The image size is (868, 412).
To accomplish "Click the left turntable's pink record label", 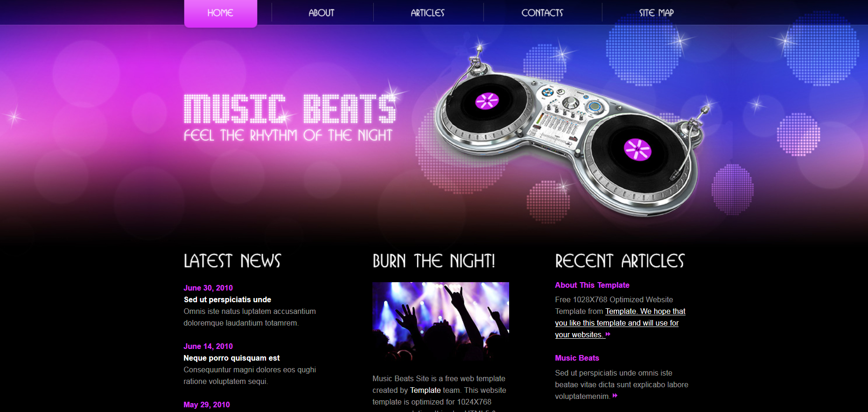I will pos(487,100).
